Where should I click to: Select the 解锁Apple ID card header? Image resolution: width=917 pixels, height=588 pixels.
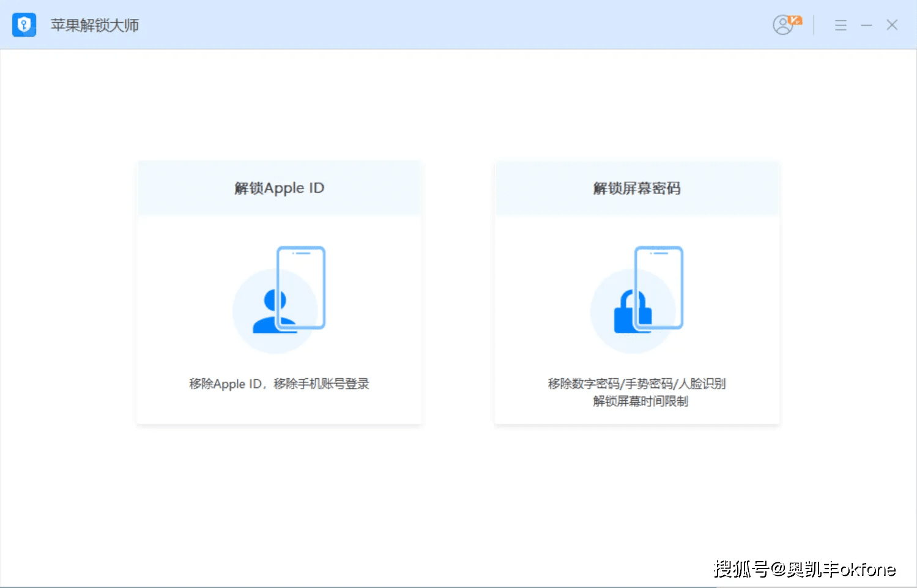(280, 188)
